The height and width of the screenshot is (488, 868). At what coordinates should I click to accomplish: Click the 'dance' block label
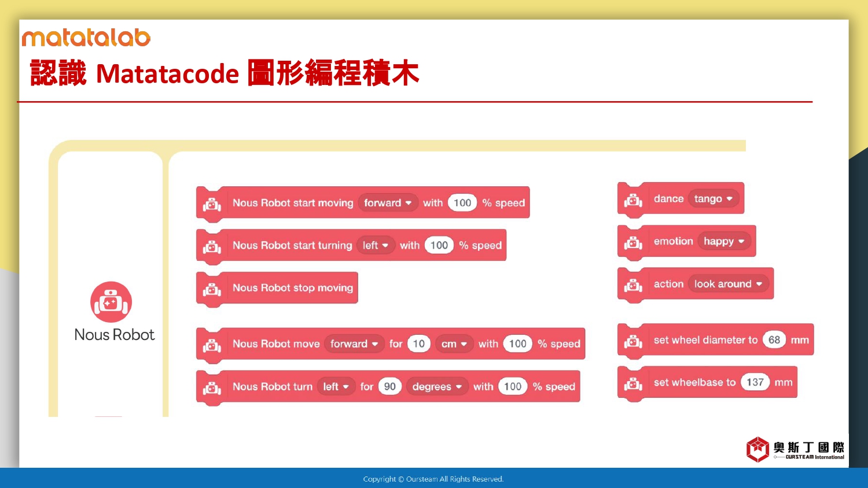(669, 199)
